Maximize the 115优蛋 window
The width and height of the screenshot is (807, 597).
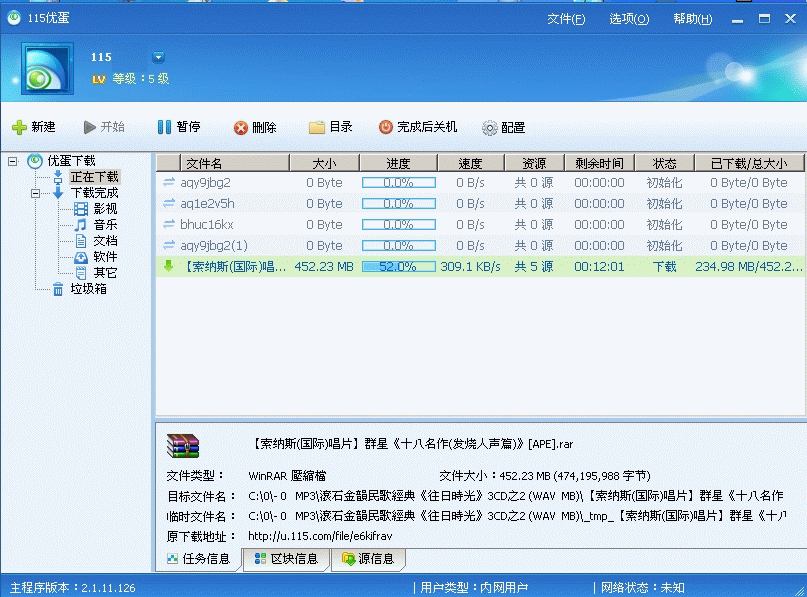click(x=764, y=19)
